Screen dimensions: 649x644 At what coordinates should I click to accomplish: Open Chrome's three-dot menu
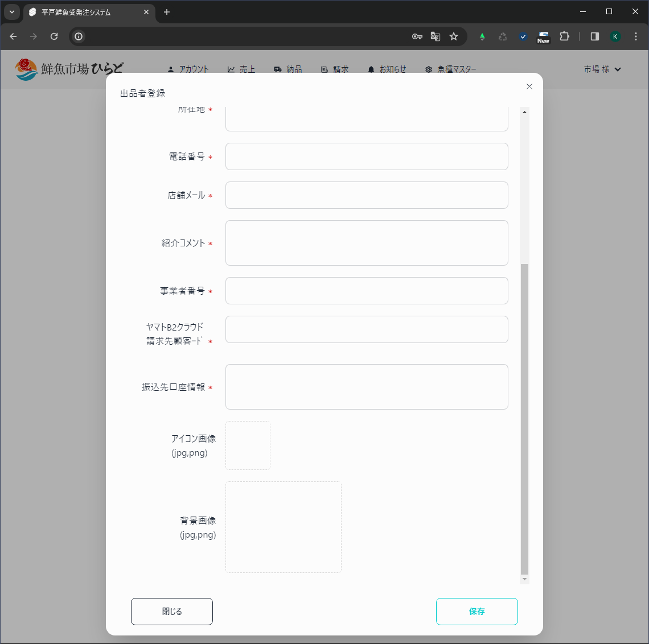(x=636, y=36)
